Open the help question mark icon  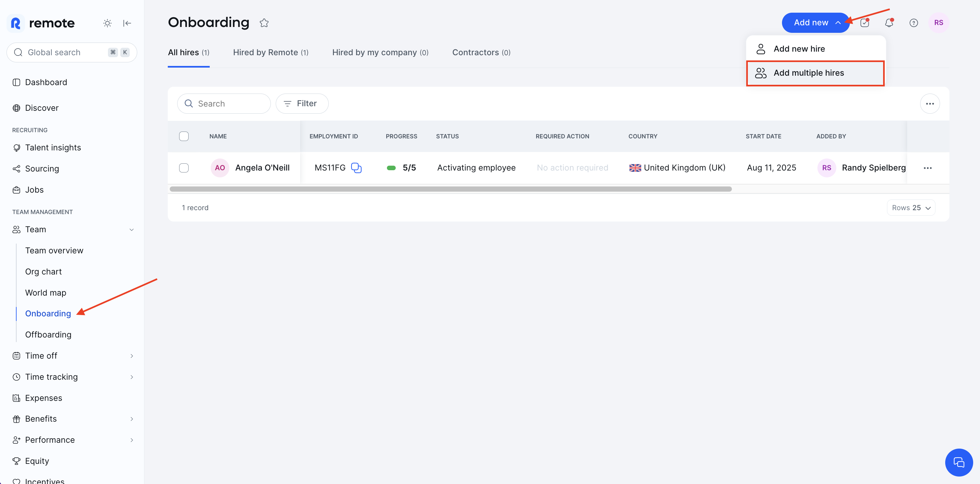[x=913, y=23]
